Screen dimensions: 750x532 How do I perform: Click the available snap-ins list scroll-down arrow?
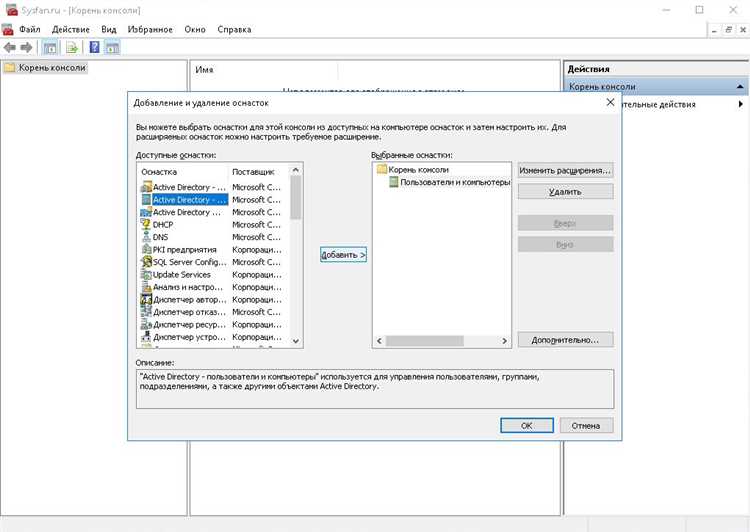point(296,341)
